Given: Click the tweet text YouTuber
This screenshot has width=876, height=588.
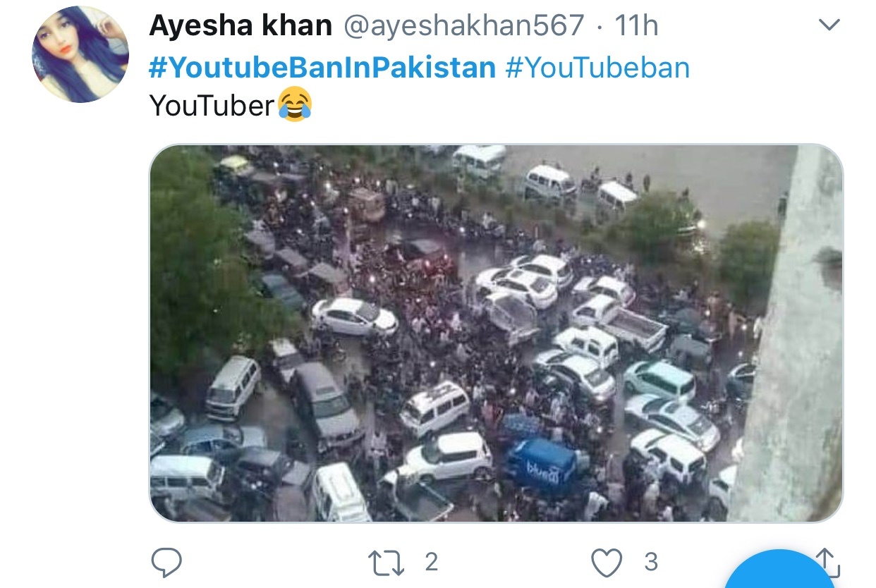Looking at the screenshot, I should click(212, 106).
